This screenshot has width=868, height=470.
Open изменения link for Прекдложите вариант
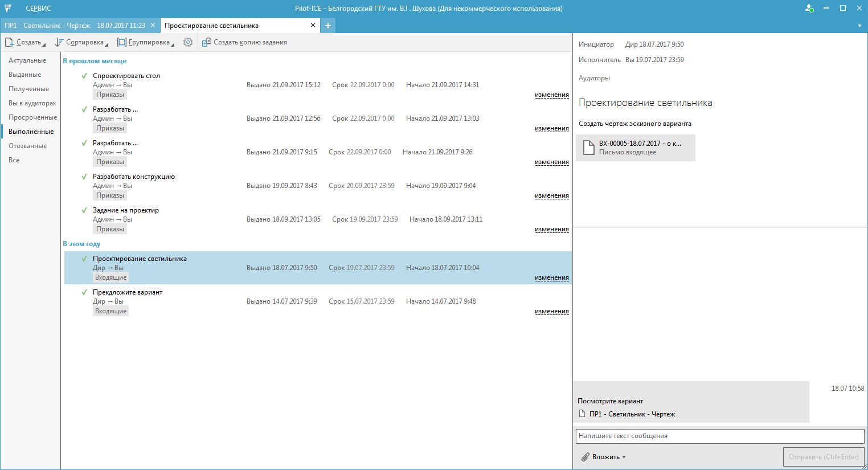tap(552, 312)
